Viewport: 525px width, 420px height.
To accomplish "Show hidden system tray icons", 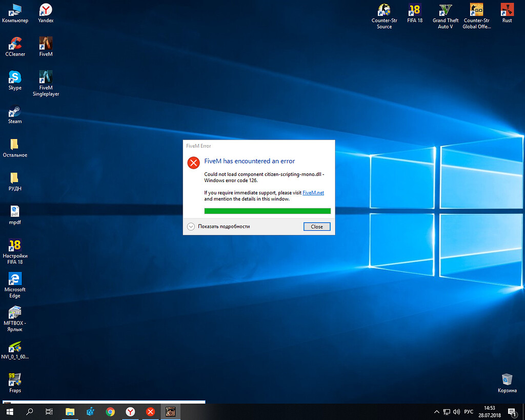I will tap(436, 411).
